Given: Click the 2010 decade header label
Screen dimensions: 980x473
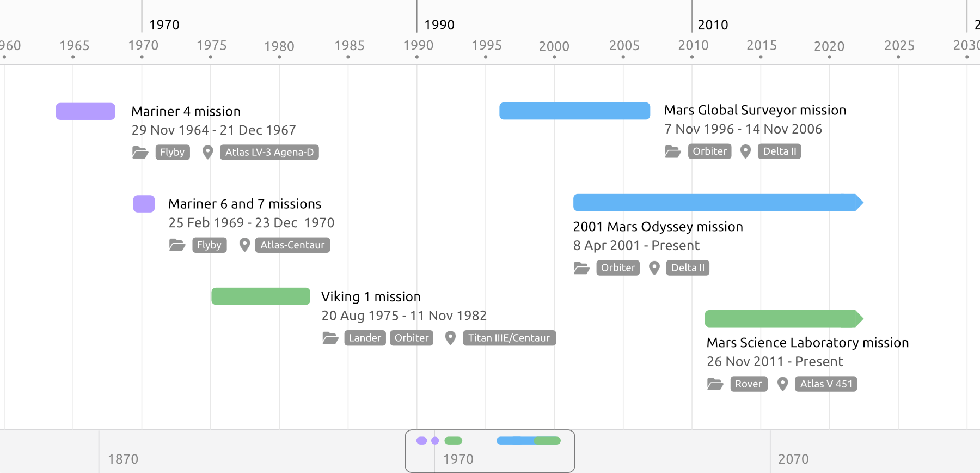Looking at the screenshot, I should (713, 25).
